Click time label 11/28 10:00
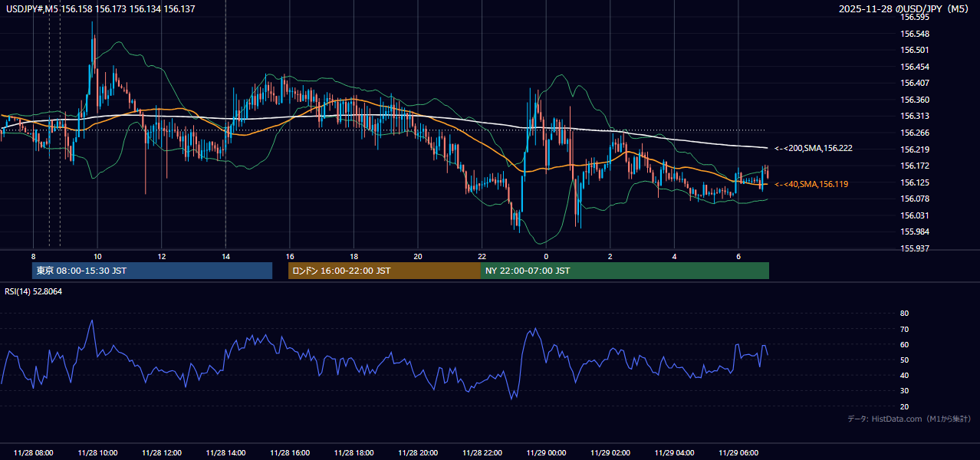980x460 pixels. pyautogui.click(x=97, y=452)
